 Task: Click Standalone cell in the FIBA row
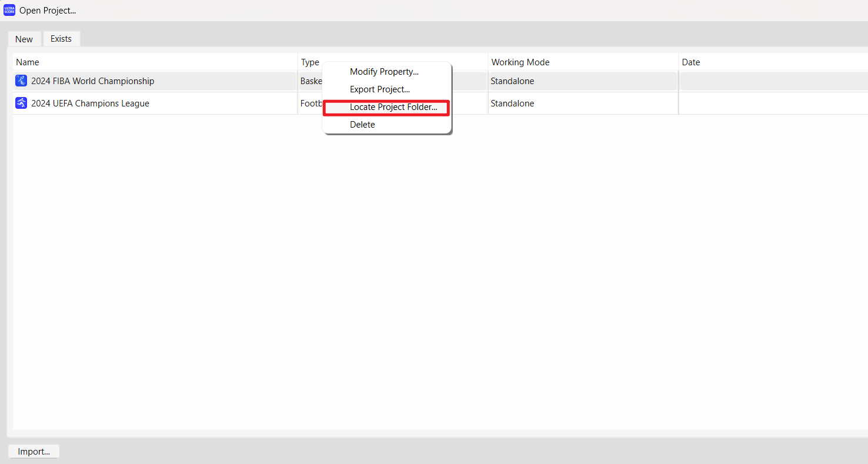[512, 81]
